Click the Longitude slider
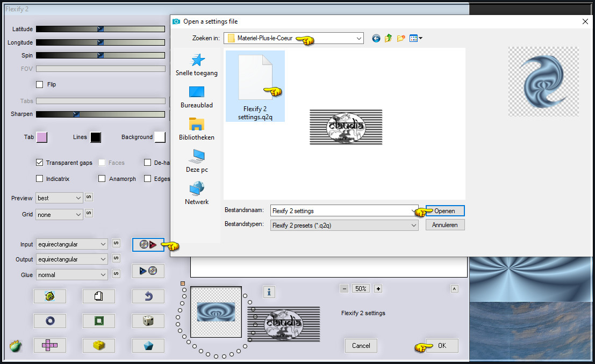The width and height of the screenshot is (595, 364). coord(101,42)
